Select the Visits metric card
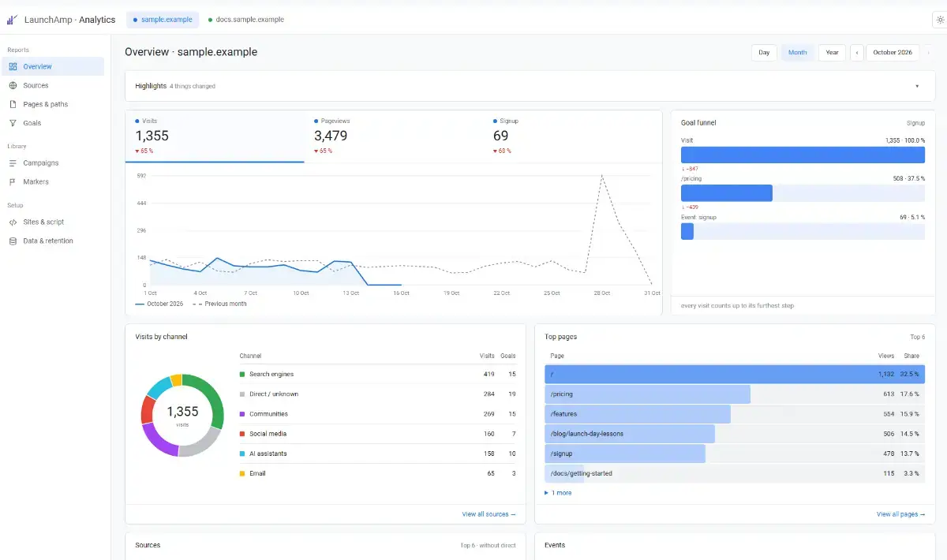 tap(215, 136)
